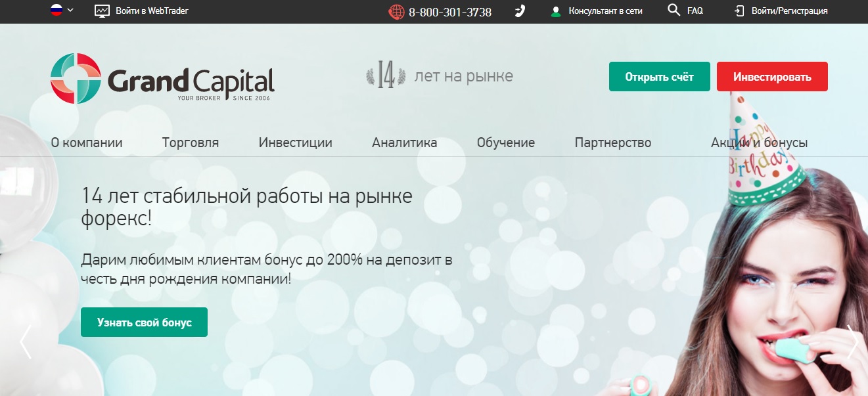Open the Войти в WebTrader link
The width and height of the screenshot is (868, 396).
(x=152, y=11)
